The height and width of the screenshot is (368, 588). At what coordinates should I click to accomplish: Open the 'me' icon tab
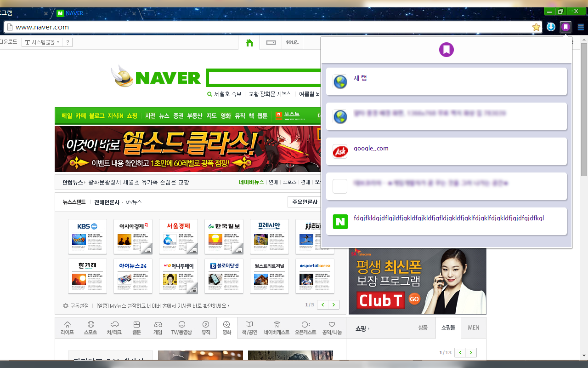pyautogui.click(x=292, y=43)
